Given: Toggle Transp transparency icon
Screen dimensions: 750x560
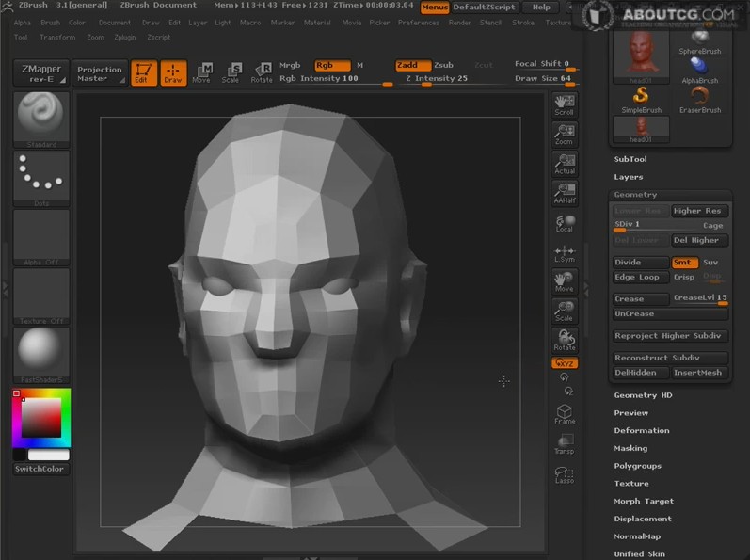Looking at the screenshot, I should click(x=565, y=444).
